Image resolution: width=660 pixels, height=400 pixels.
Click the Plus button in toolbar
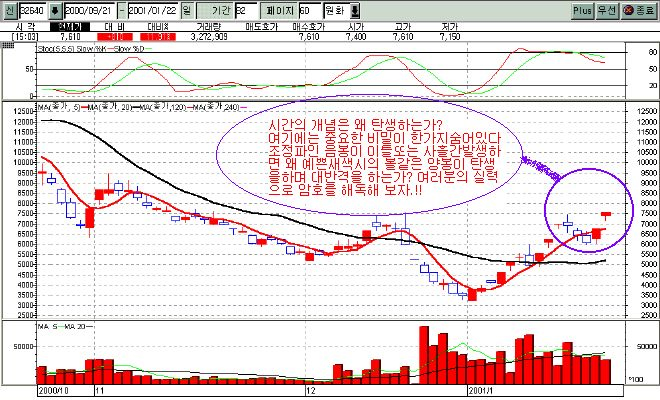[584, 8]
